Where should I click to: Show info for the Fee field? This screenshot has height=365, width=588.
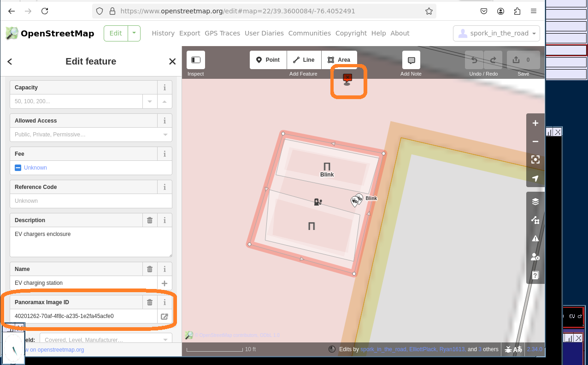coord(165,154)
